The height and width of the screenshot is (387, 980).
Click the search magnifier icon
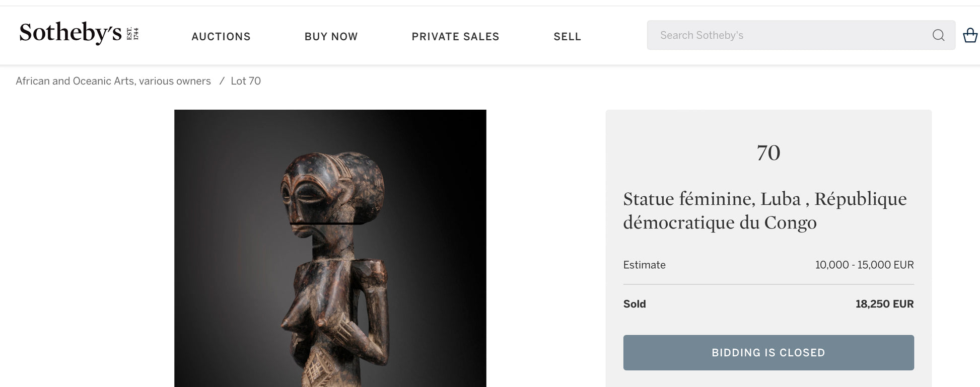pyautogui.click(x=938, y=35)
